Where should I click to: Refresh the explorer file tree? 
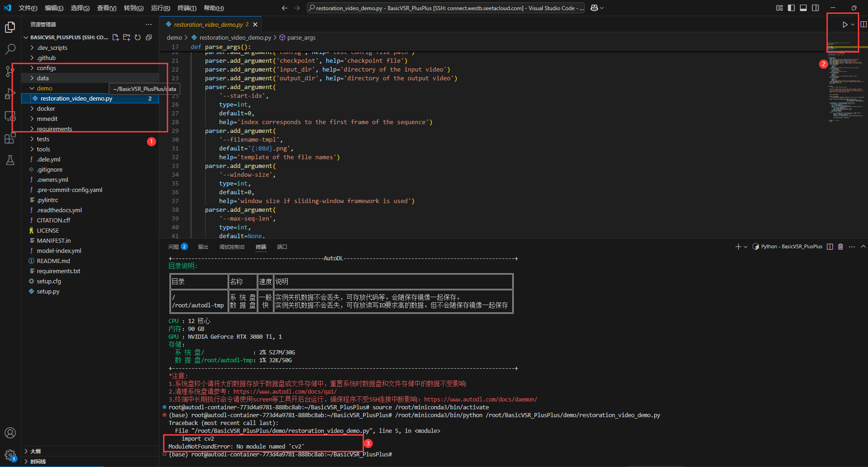[138, 37]
